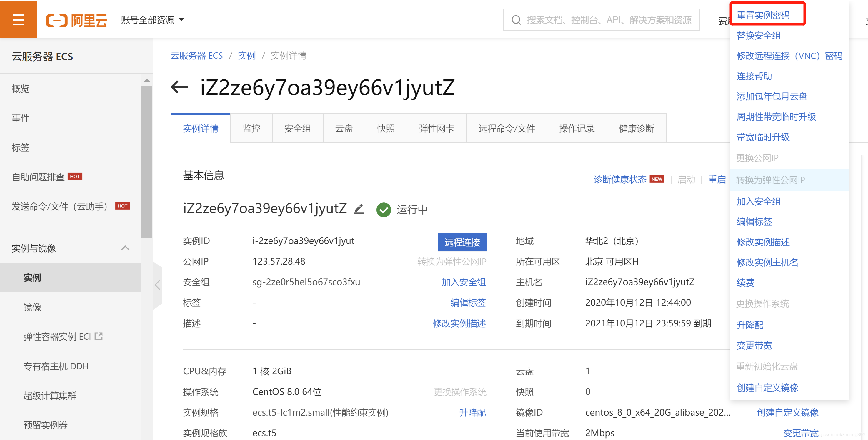Focus the top search input field
This screenshot has width=868, height=440.
601,20
